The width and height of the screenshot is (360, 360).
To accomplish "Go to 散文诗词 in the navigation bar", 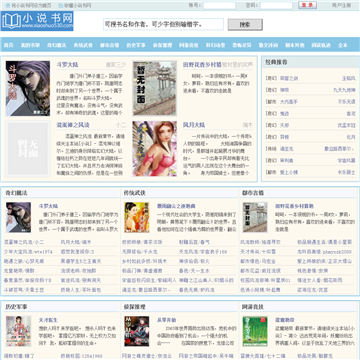I will tap(268, 45).
